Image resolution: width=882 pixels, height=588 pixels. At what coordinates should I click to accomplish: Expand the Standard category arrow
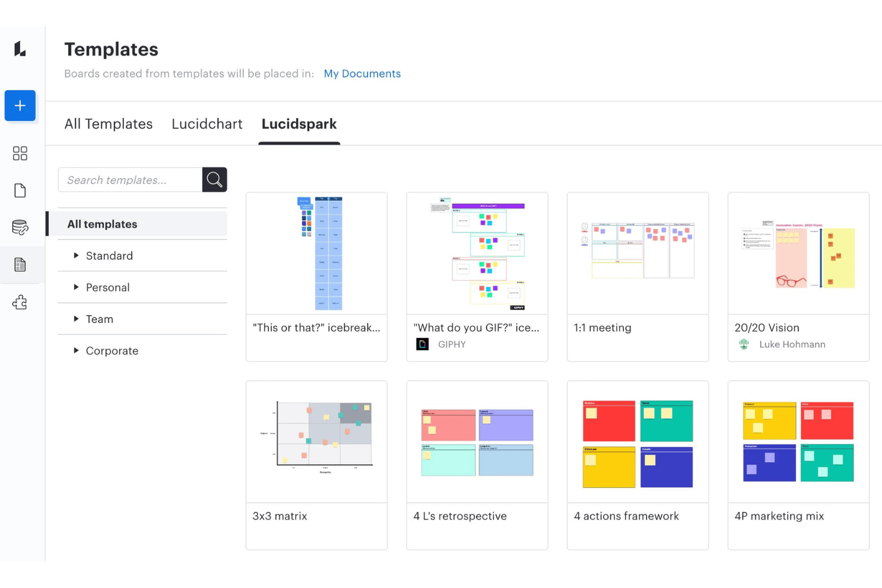click(76, 255)
